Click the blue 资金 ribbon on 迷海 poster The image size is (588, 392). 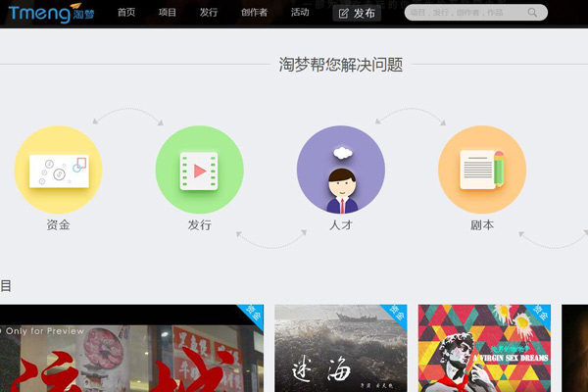click(394, 314)
